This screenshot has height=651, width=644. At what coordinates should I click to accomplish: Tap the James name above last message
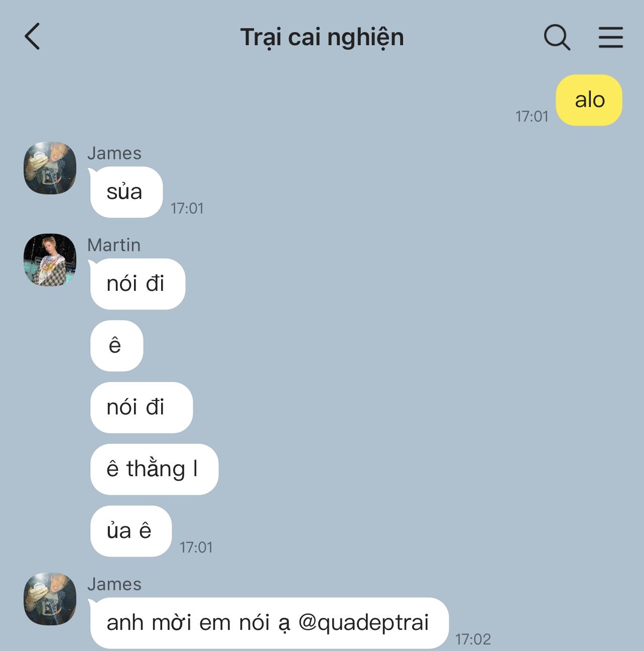click(x=114, y=584)
